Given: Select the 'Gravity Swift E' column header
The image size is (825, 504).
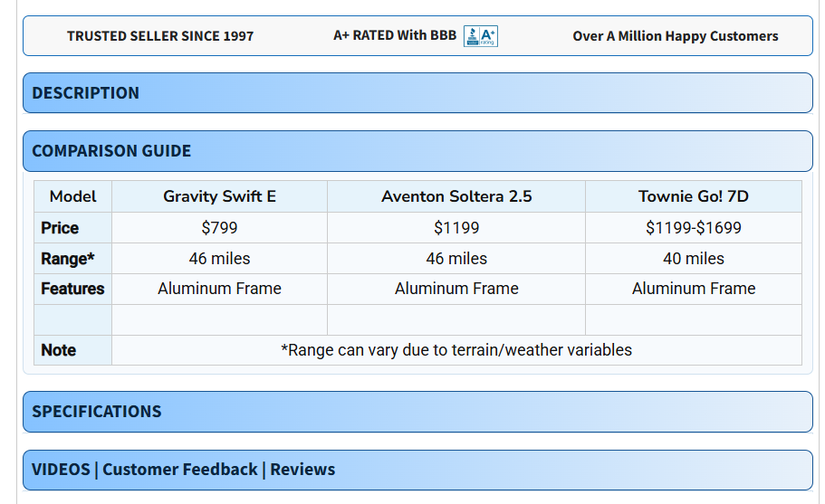Looking at the screenshot, I should [x=219, y=196].
